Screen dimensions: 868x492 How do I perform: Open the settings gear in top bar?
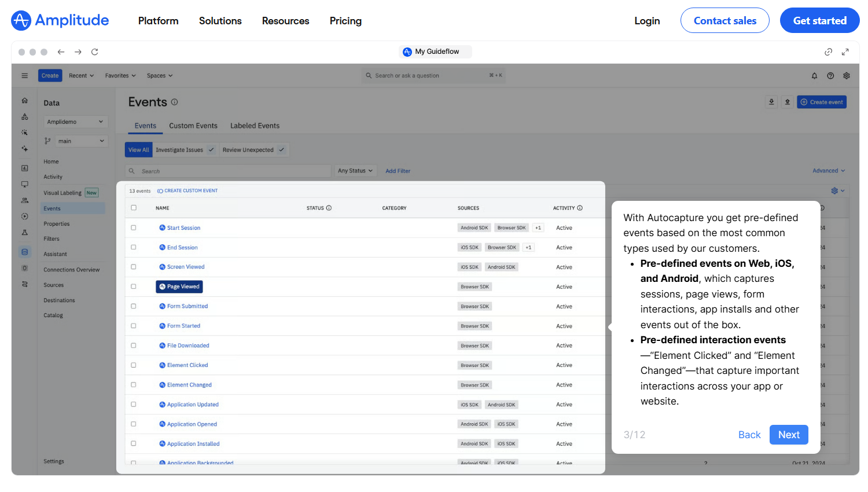847,76
